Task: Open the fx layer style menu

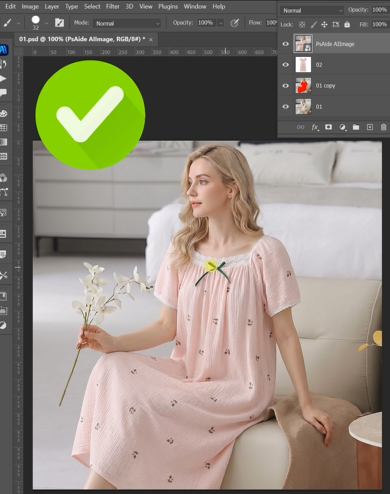Action: pyautogui.click(x=315, y=127)
